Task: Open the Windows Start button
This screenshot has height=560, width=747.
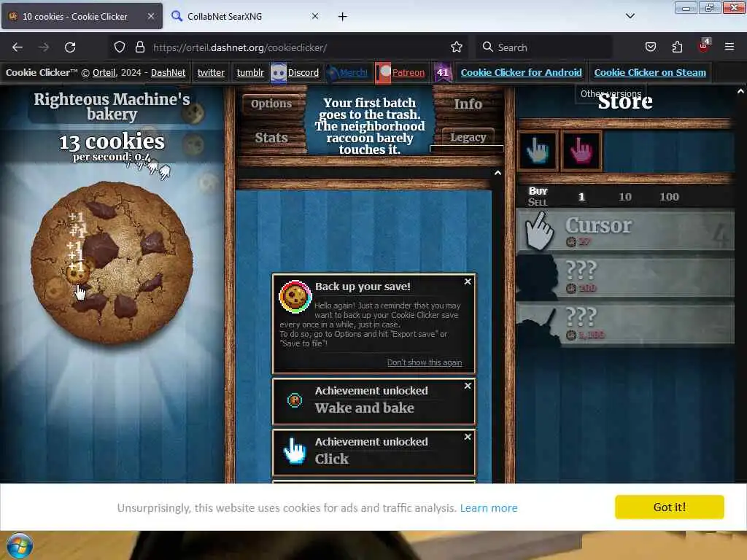Action: point(20,545)
